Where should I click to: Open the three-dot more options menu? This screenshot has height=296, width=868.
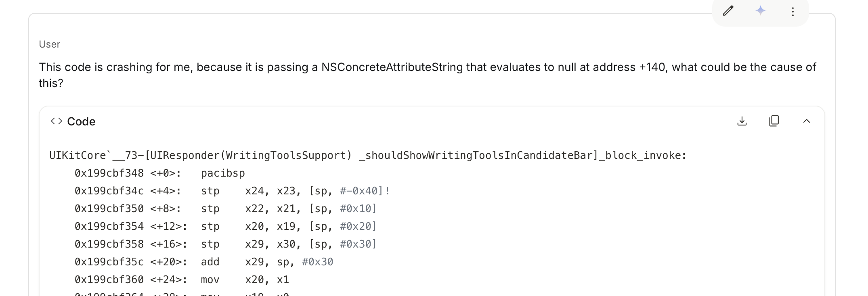793,12
